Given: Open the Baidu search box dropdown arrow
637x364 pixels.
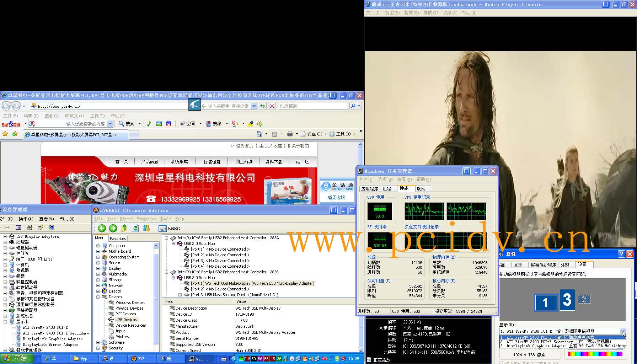Looking at the screenshot, I should 110,124.
